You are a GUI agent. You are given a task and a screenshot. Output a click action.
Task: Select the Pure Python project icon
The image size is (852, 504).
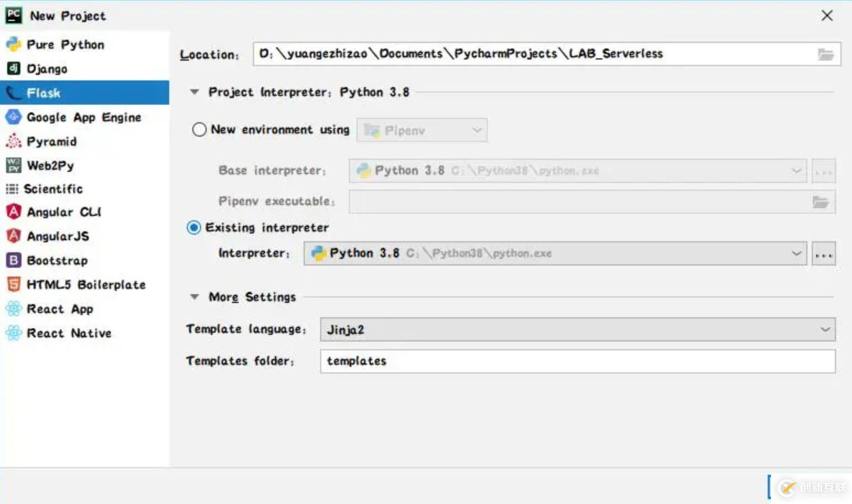click(13, 45)
